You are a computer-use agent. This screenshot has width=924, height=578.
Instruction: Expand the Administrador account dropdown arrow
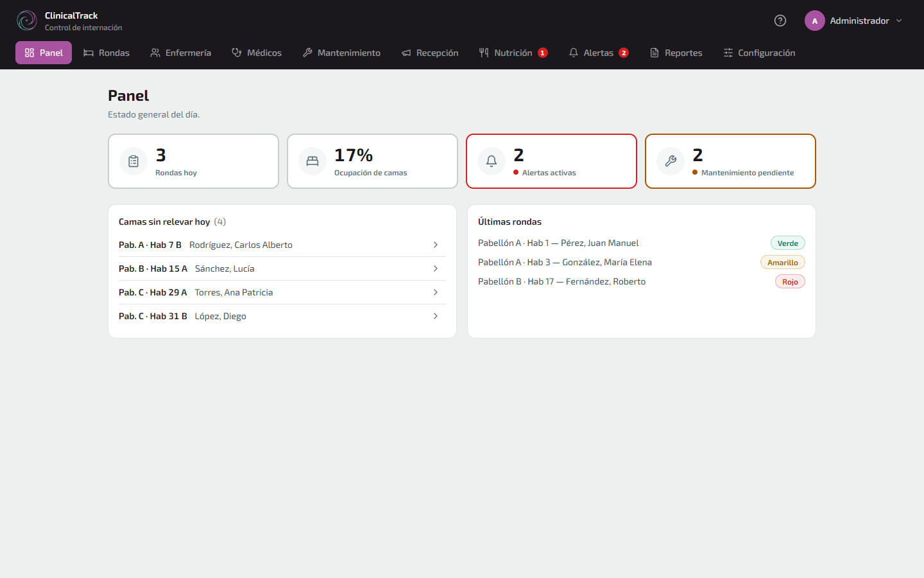click(x=899, y=21)
